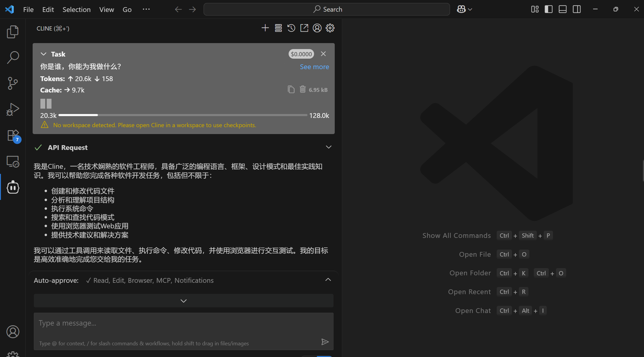Image resolution: width=644 pixels, height=357 pixels.
Task: Open Extensions view in activity bar
Action: (x=13, y=135)
